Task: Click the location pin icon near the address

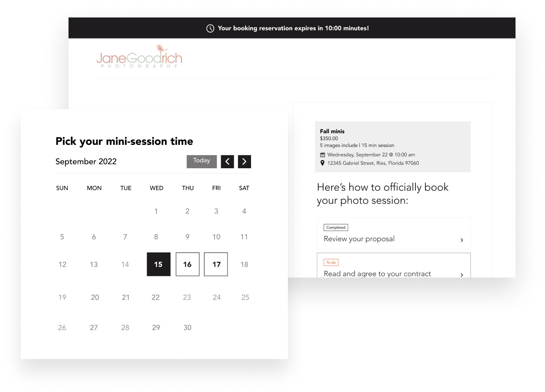Action: (x=323, y=163)
